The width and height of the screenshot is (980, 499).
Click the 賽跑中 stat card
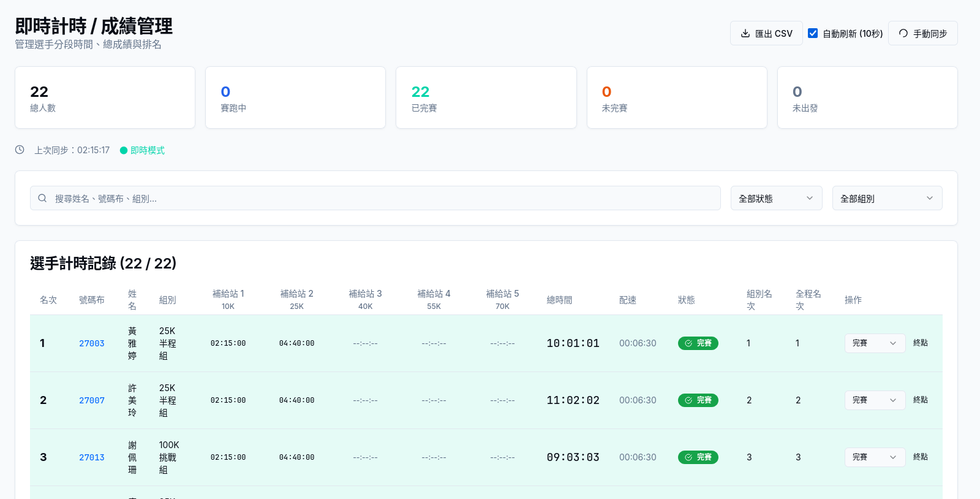click(295, 97)
